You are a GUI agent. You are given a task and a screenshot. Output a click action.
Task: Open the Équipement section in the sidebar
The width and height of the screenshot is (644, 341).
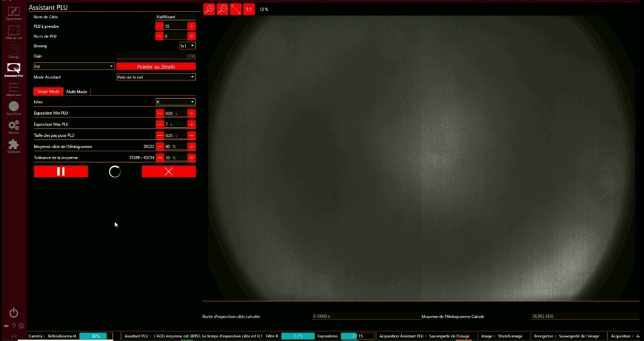14,13
